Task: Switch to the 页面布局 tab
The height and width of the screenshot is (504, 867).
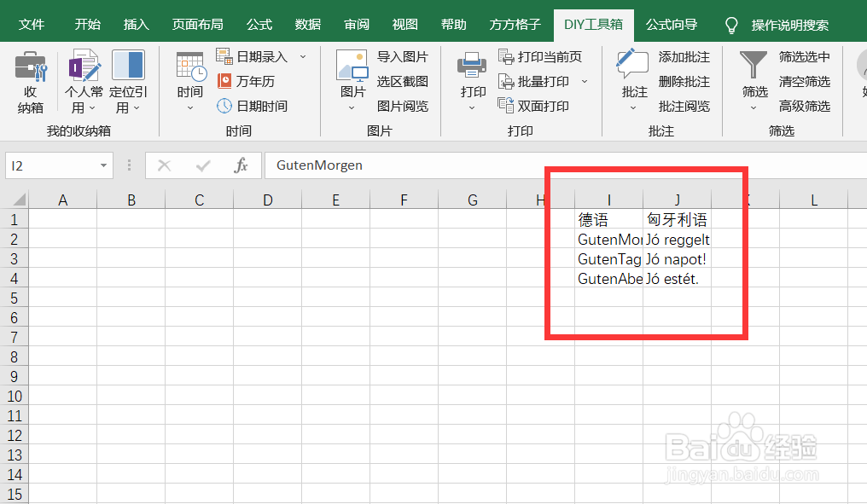Action: 197,25
